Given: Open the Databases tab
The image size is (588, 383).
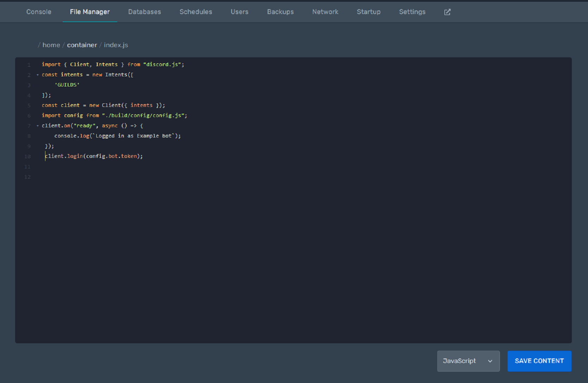Looking at the screenshot, I should (x=144, y=12).
